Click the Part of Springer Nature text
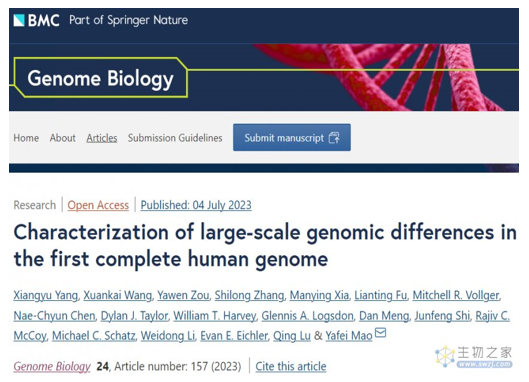This screenshot has height=382, width=529. [129, 20]
